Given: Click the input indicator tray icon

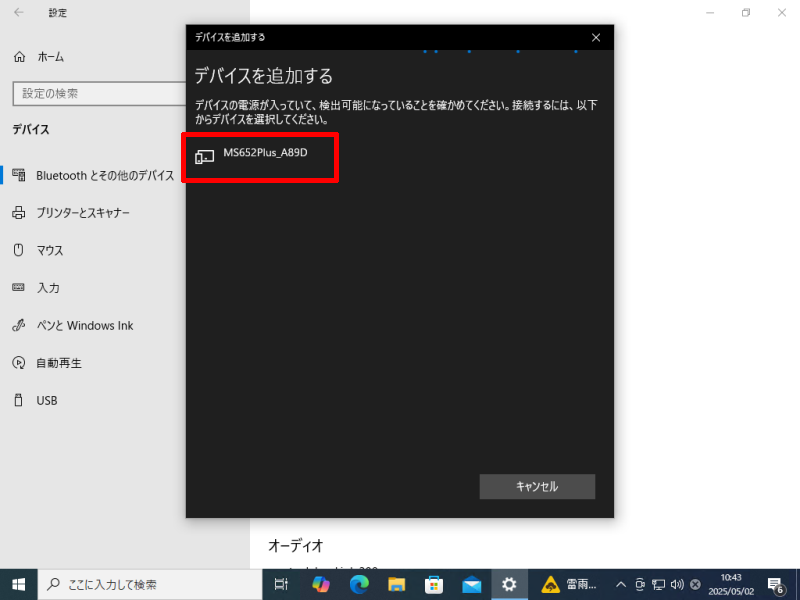Looking at the screenshot, I should (695, 585).
